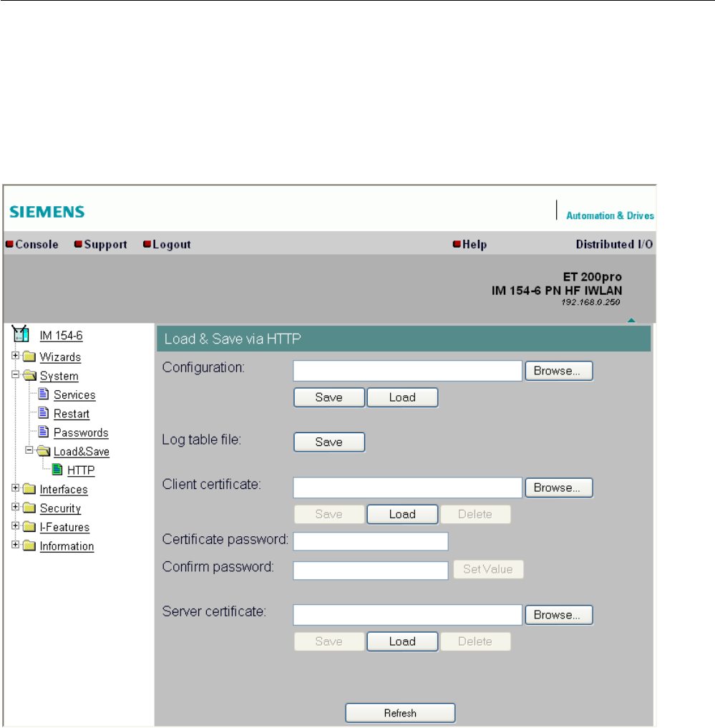Click the small teal arrow under the IP address
715x728 pixels.
tap(631, 320)
